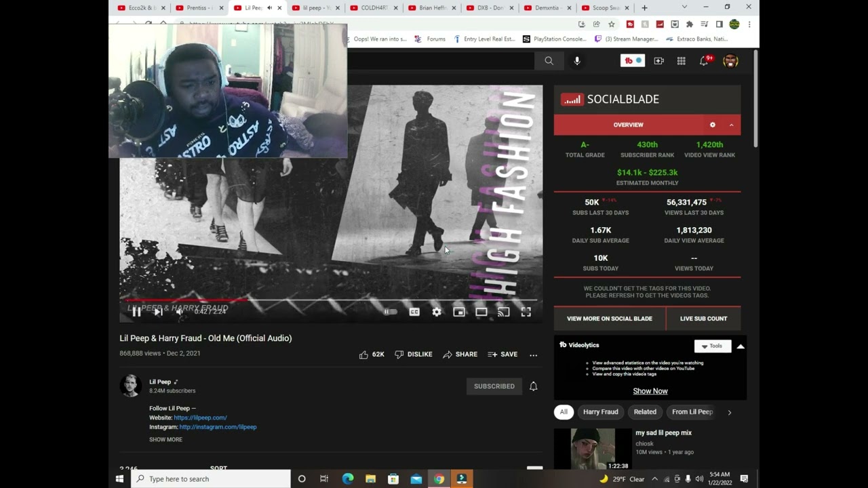Viewport: 868px width, 488px height.
Task: Click the Windows Start button
Action: 119,479
